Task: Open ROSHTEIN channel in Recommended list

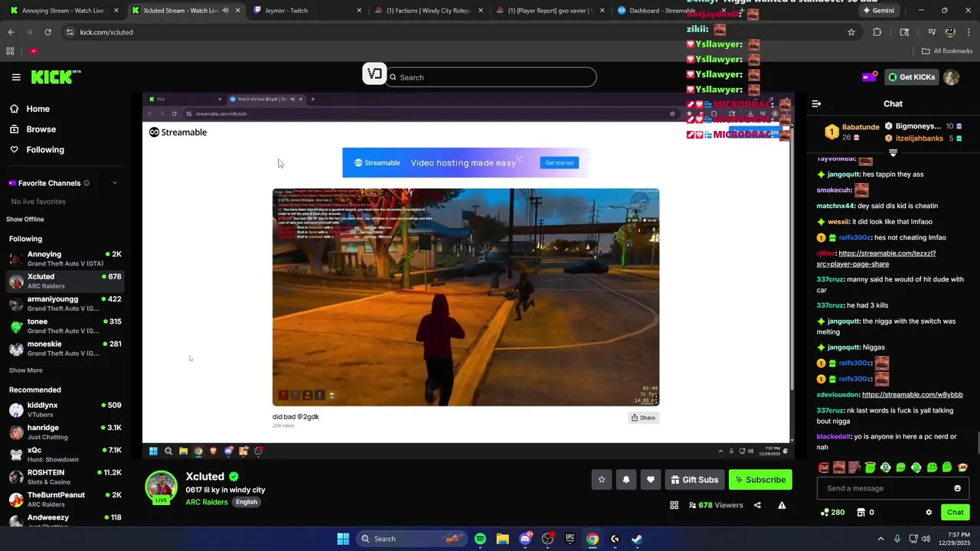Action: pos(64,477)
